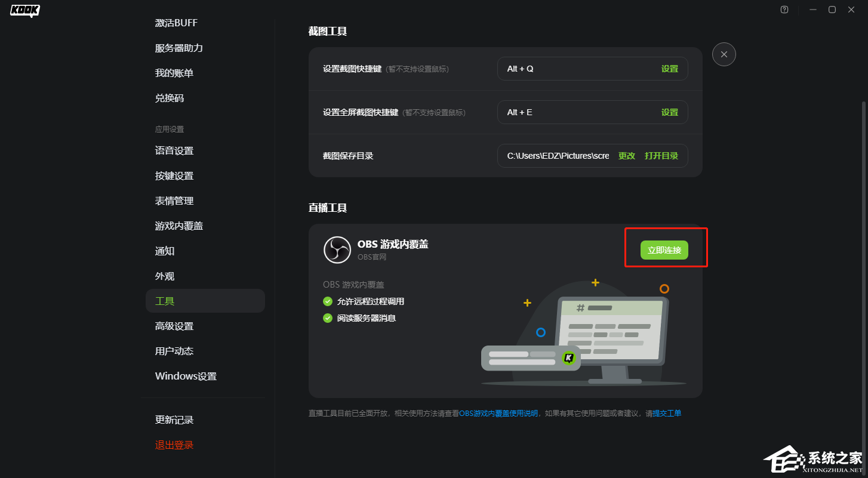The height and width of the screenshot is (478, 868).
Task: Click the circular X button above the panel
Action: pos(724,54)
